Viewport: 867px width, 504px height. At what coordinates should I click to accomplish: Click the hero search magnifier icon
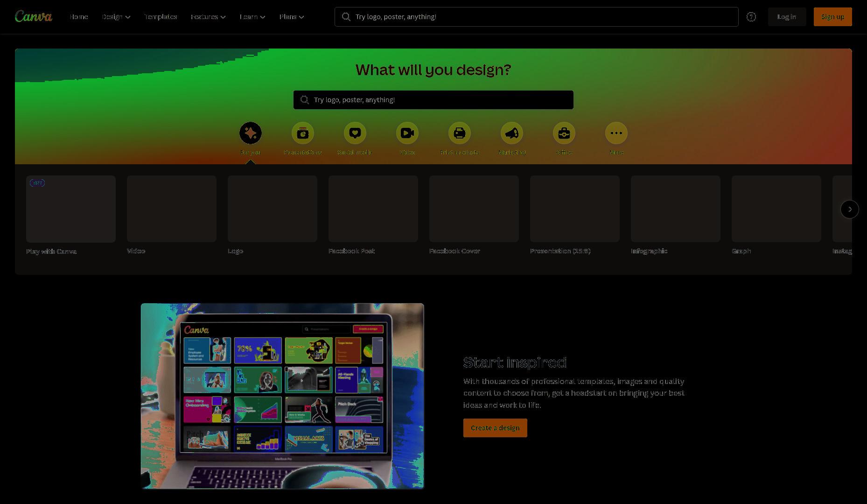pyautogui.click(x=305, y=100)
